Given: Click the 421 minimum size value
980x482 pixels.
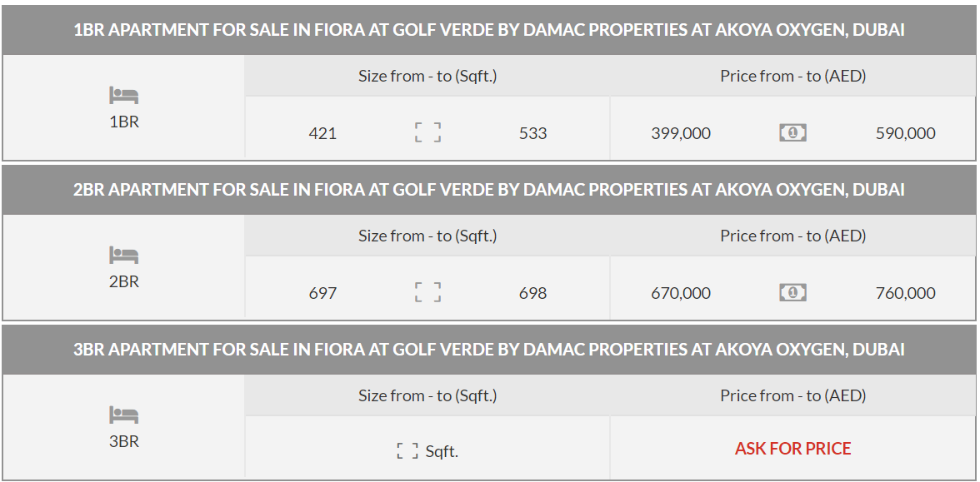Looking at the screenshot, I should pyautogui.click(x=322, y=133).
